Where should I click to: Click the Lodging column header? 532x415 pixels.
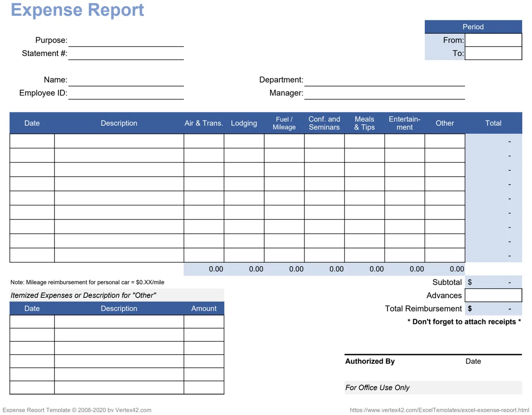click(x=244, y=123)
